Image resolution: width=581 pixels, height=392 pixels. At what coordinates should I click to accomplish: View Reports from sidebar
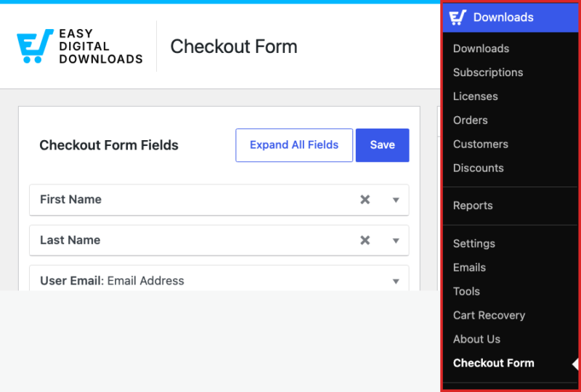pos(473,205)
